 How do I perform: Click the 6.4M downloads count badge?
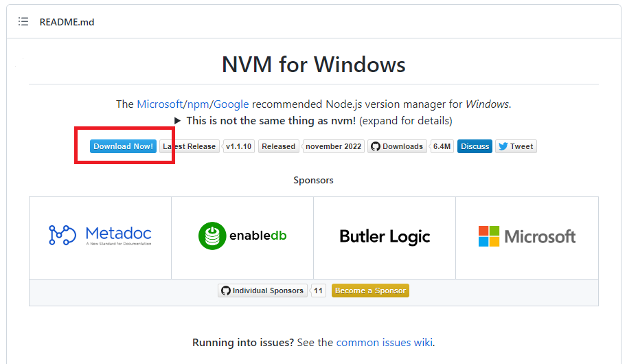(x=442, y=146)
